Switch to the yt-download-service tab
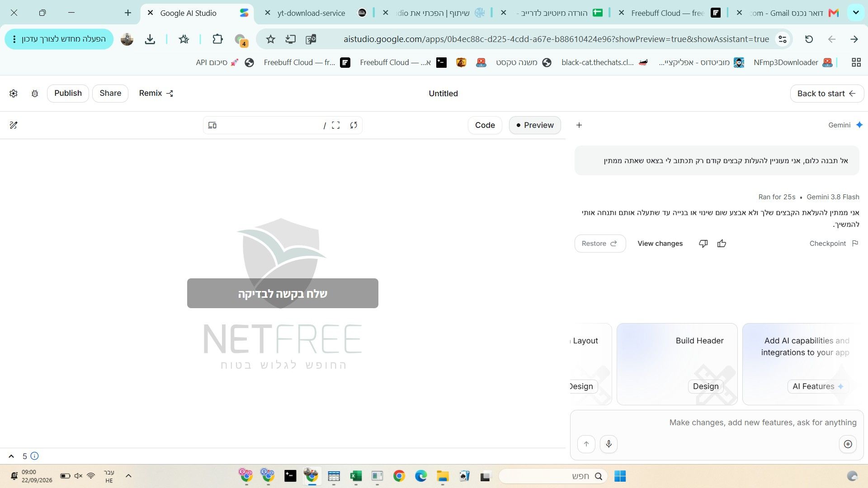868x488 pixels. tap(316, 13)
